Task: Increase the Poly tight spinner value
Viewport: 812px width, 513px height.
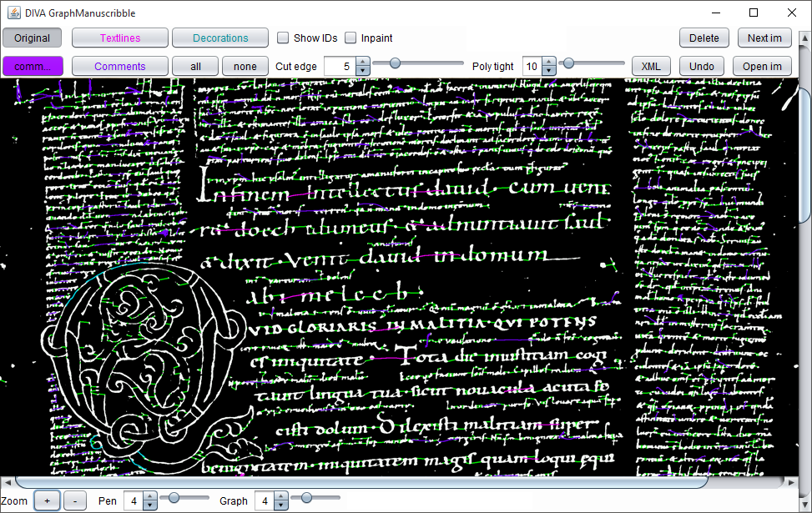Action: (549, 62)
